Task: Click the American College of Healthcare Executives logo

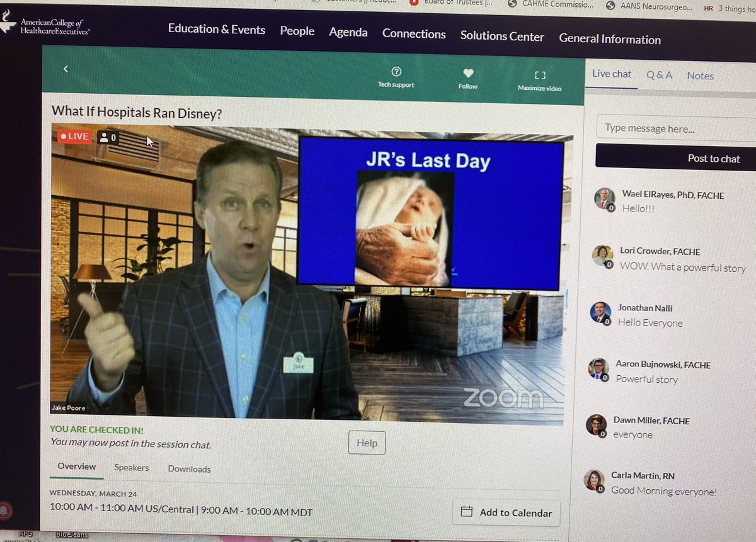Action: pyautogui.click(x=45, y=26)
